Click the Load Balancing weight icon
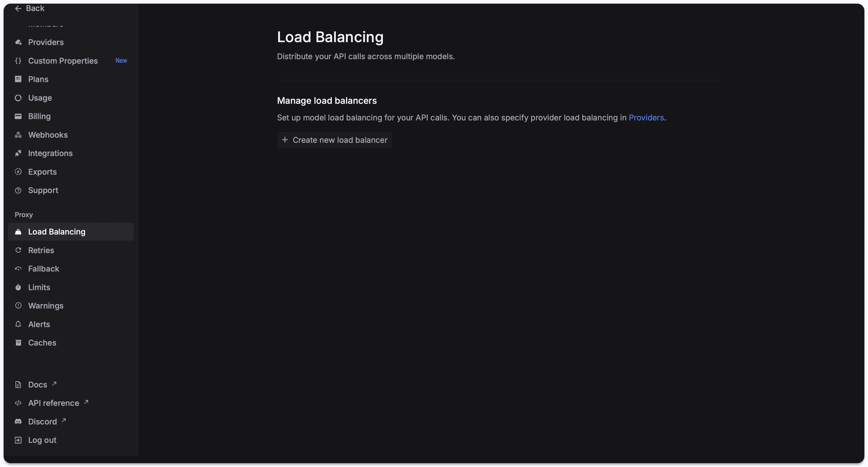This screenshot has height=467, width=868. pos(18,232)
